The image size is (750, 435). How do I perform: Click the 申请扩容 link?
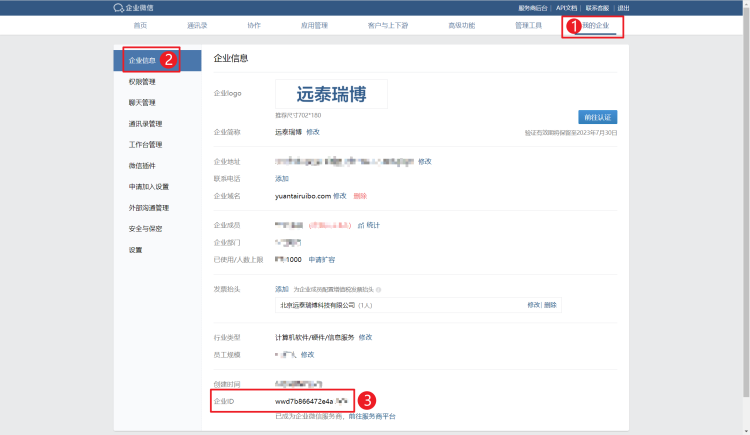tap(321, 259)
